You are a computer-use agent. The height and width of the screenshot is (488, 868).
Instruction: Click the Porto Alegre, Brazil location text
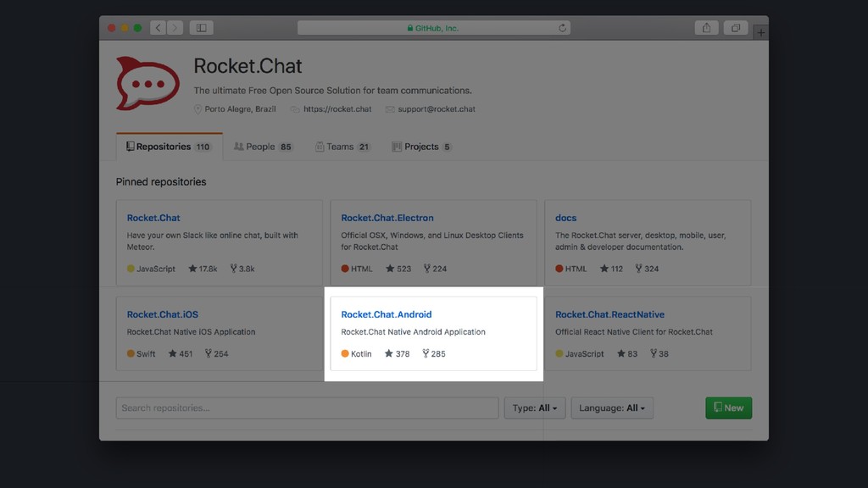tap(240, 109)
